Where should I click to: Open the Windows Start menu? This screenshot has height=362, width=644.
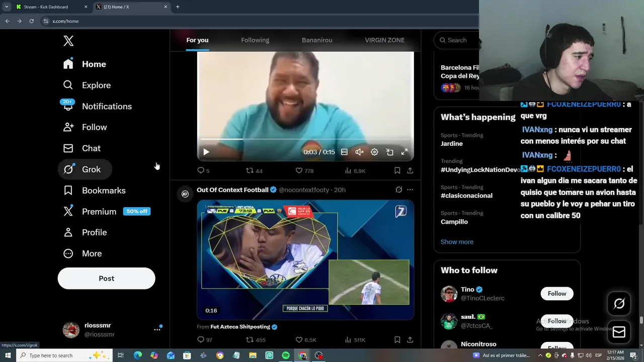point(8,355)
